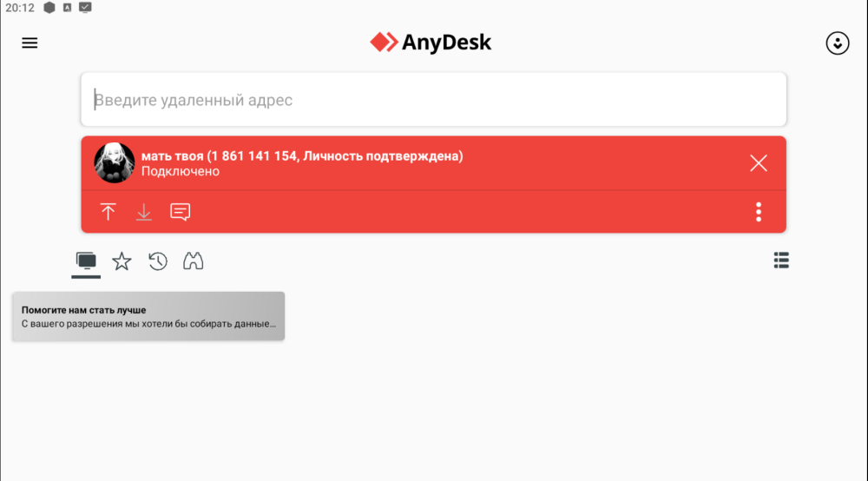Open the account dropdown circle icon

pyautogui.click(x=838, y=43)
